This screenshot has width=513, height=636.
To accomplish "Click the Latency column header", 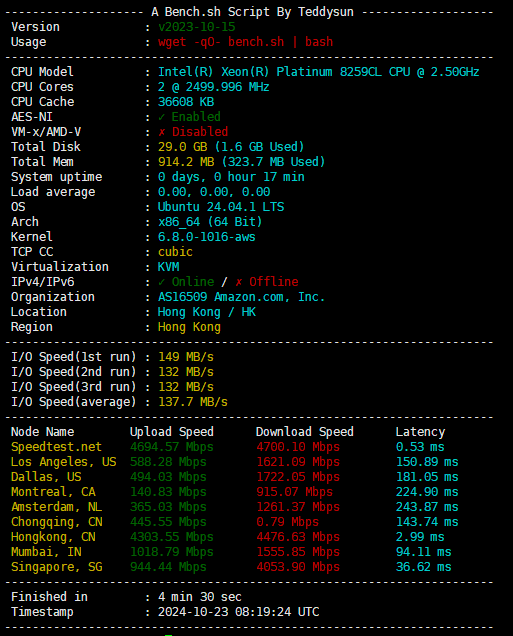I will click(x=420, y=432).
